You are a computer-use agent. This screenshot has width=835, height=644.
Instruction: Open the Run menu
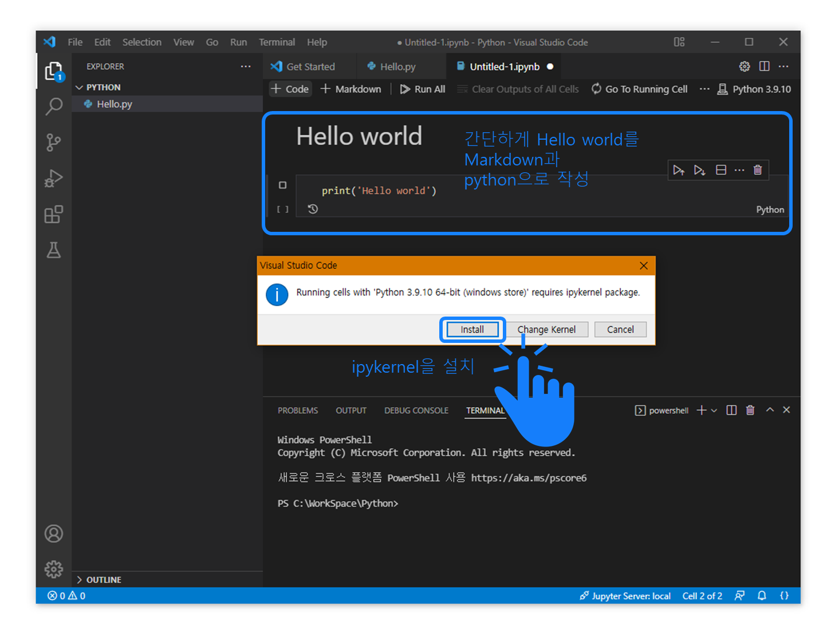238,42
